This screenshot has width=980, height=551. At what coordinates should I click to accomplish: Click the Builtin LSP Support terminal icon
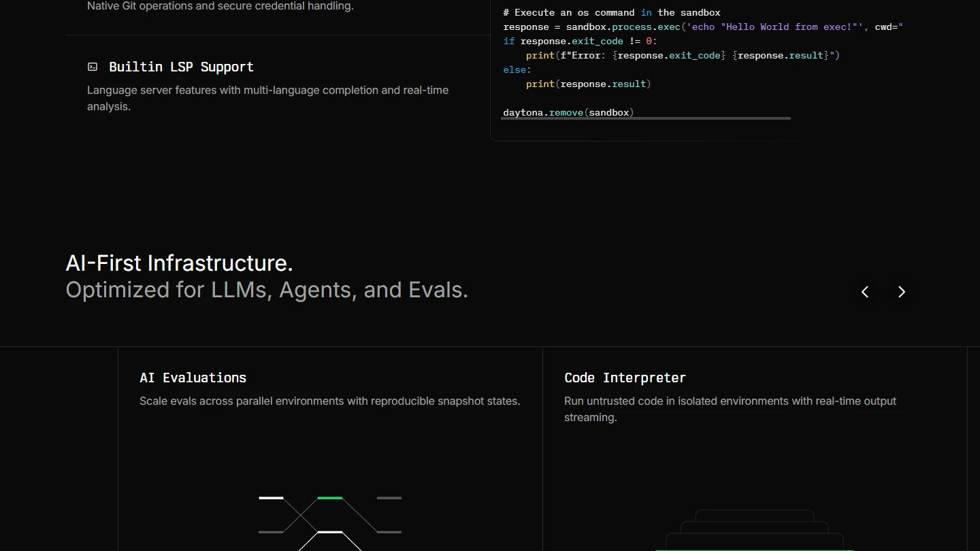pyautogui.click(x=93, y=67)
